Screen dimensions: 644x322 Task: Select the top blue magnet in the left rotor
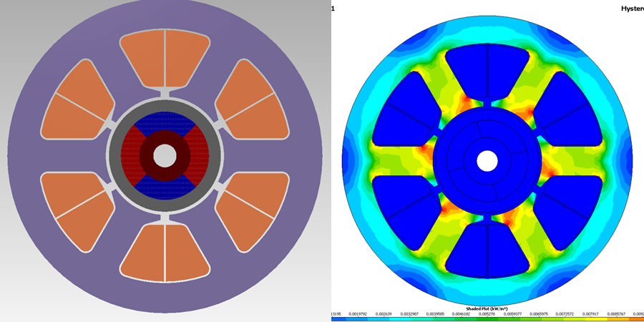(165, 121)
